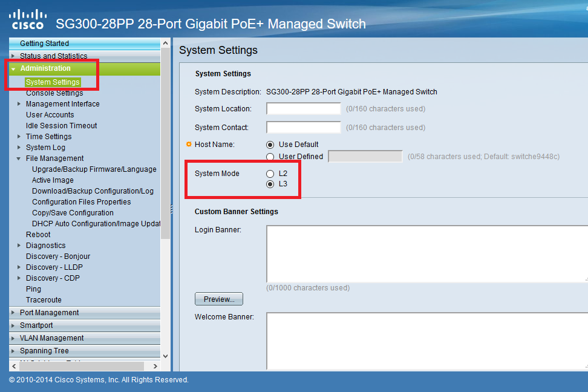Expand the Discovery - LLDP arrow
Screen dimensions: 588x392
(19, 267)
